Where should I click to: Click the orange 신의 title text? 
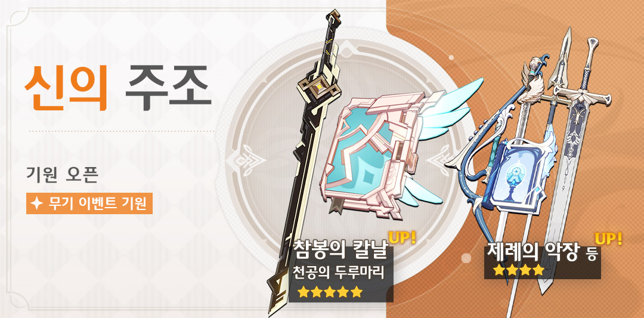point(66,87)
